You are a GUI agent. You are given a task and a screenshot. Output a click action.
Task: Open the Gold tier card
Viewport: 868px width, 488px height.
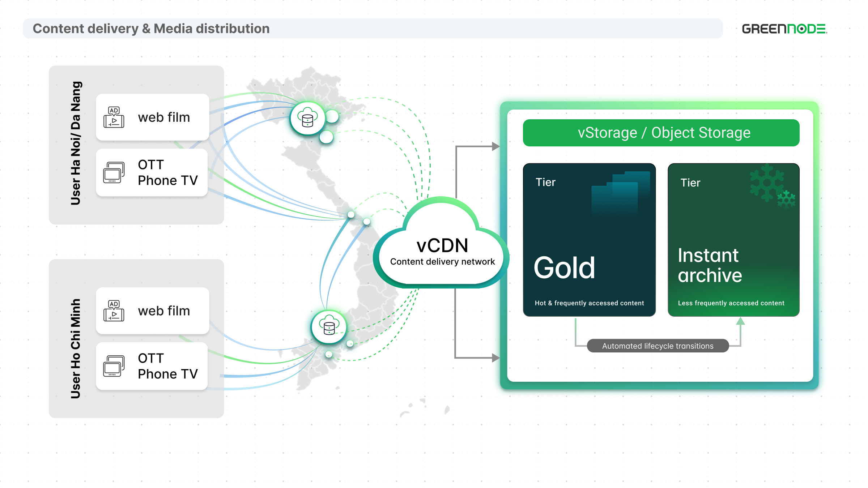590,240
